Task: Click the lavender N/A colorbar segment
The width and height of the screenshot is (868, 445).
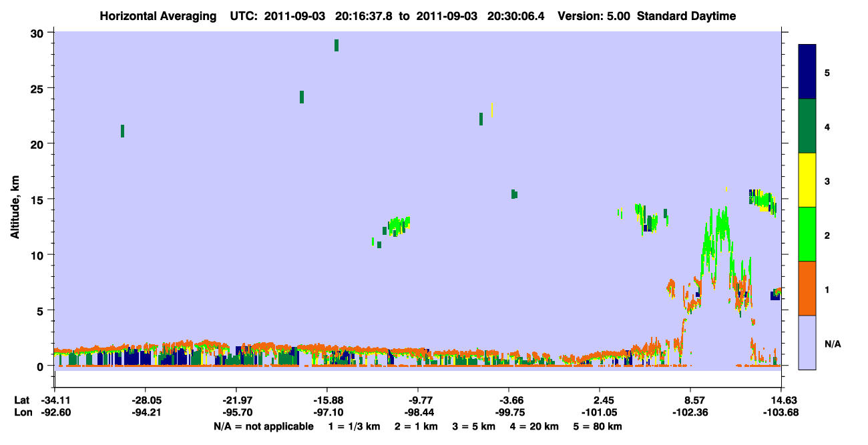Action: coord(807,342)
